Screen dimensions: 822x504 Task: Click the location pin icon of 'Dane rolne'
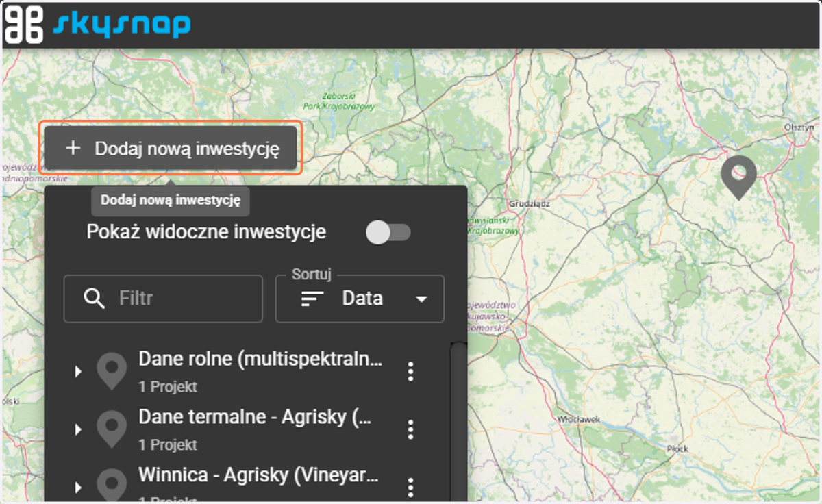point(111,372)
